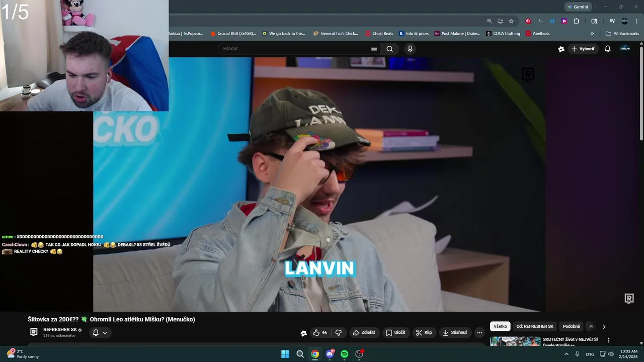Click the Stiahnuť download button
The height and width of the screenshot is (362, 644).
[x=455, y=332]
